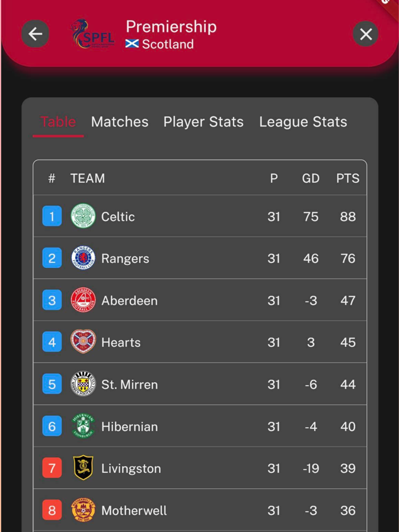Click the Premiership title text
This screenshot has height=532, width=399.
pyautogui.click(x=171, y=26)
